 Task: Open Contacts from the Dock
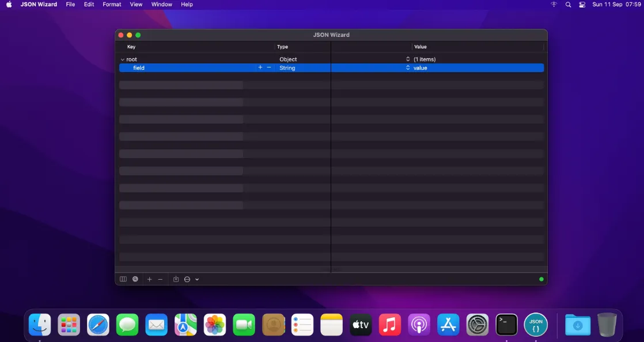click(x=274, y=325)
